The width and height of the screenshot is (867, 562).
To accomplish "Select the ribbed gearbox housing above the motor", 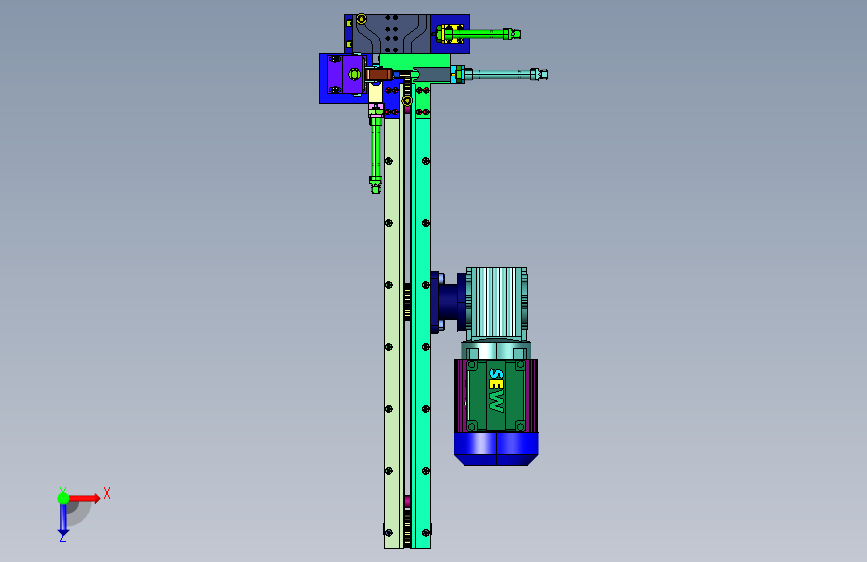I will click(x=496, y=303).
